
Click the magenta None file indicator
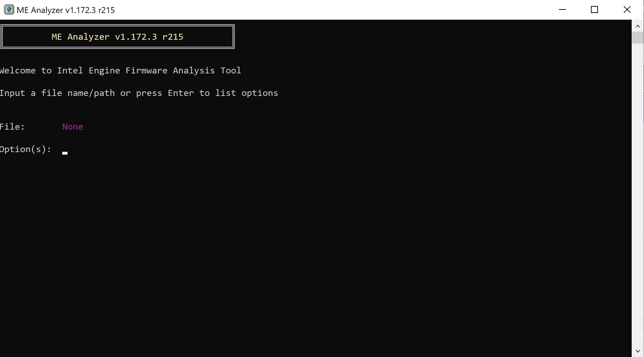click(72, 126)
